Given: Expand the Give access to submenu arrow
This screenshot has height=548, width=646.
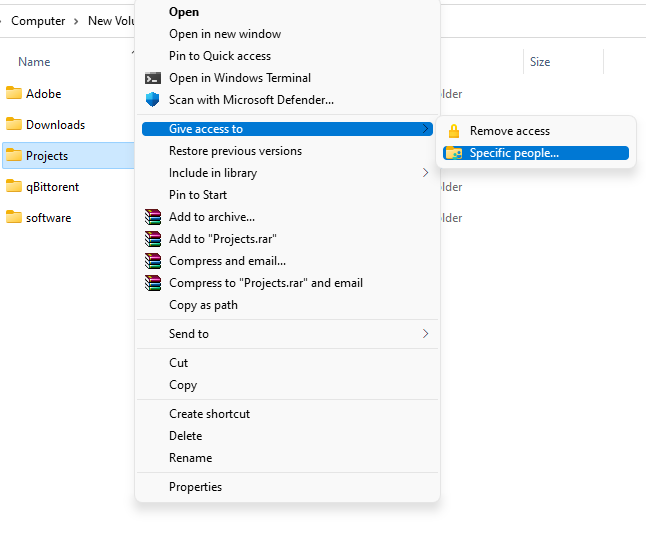Looking at the screenshot, I should click(x=426, y=129).
